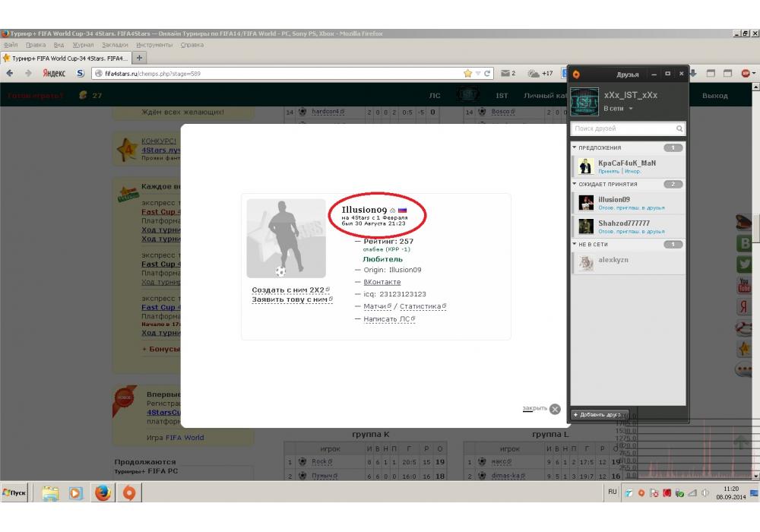Click RU language indicator in tray
This screenshot has height=532, width=760.
click(x=612, y=492)
